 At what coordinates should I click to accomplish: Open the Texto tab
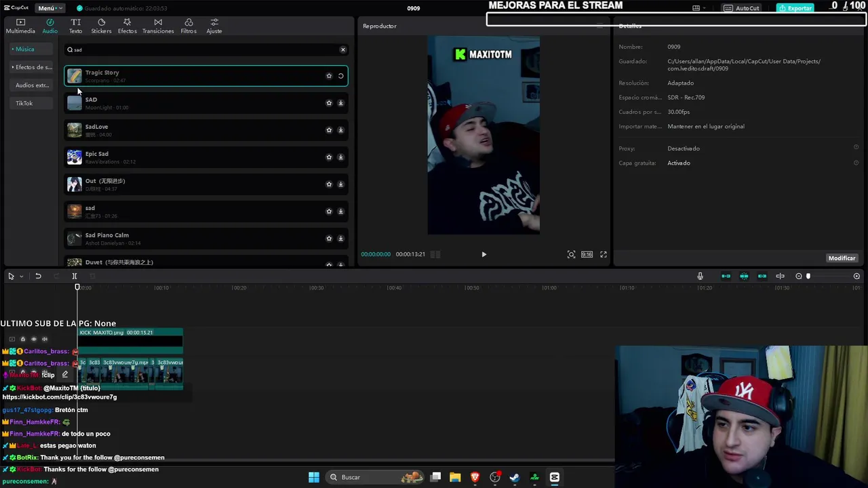coord(75,26)
